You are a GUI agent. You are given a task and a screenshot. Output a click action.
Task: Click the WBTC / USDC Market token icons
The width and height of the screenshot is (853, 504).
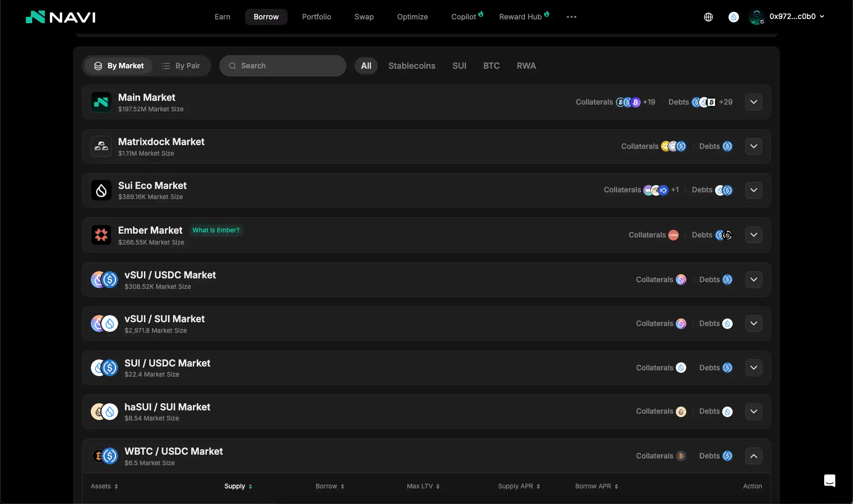tap(104, 456)
